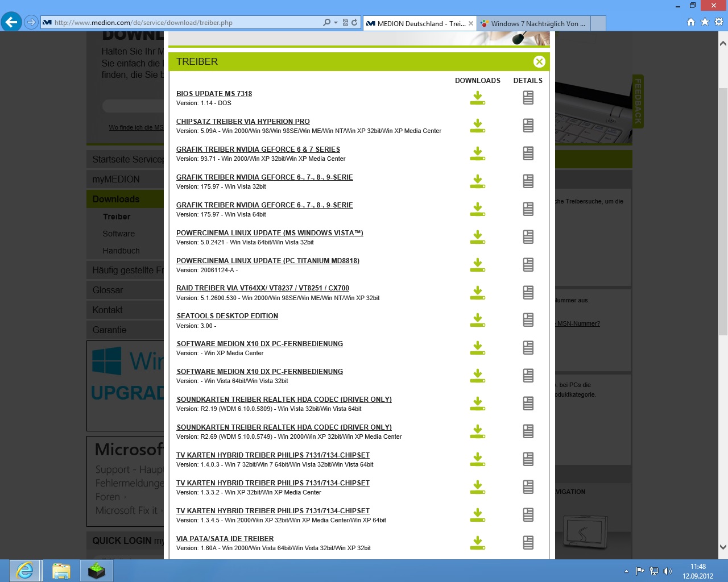Details for TV Karten Hybrid Treiber 1.3.4.5

click(x=528, y=515)
